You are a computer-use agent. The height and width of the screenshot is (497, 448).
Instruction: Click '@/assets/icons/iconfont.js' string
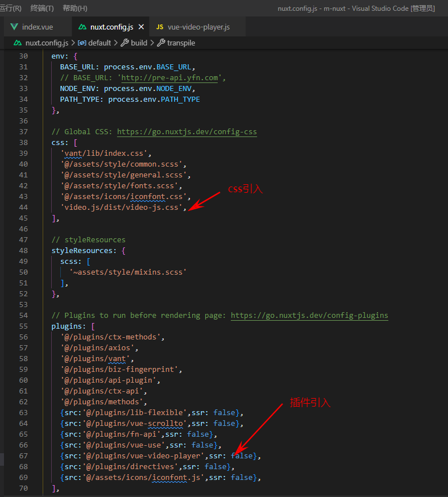click(143, 478)
